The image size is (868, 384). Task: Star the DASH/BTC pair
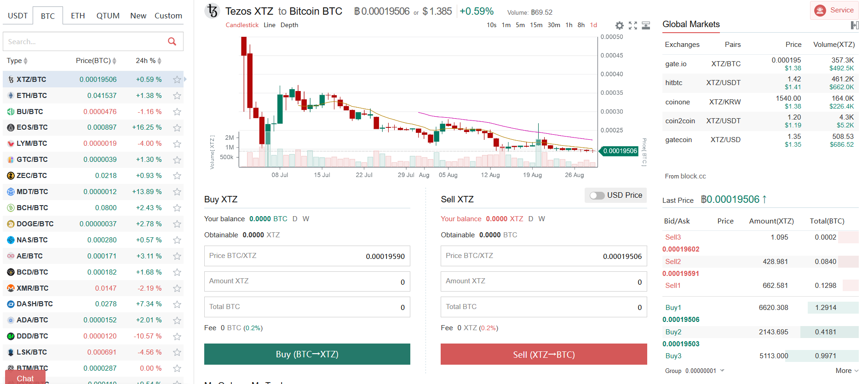pos(177,304)
